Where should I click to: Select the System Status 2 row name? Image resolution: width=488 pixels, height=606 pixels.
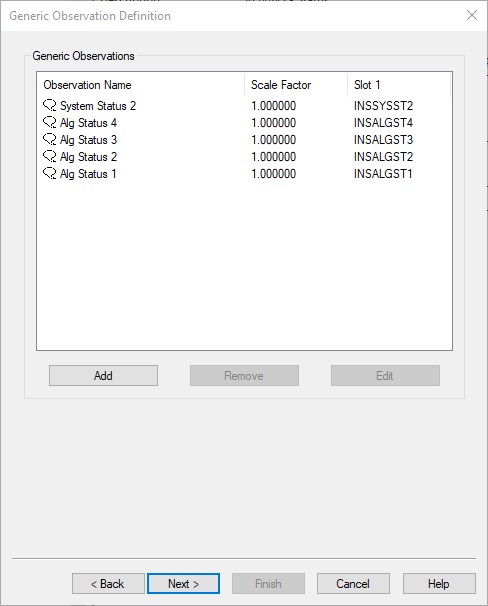coord(98,106)
